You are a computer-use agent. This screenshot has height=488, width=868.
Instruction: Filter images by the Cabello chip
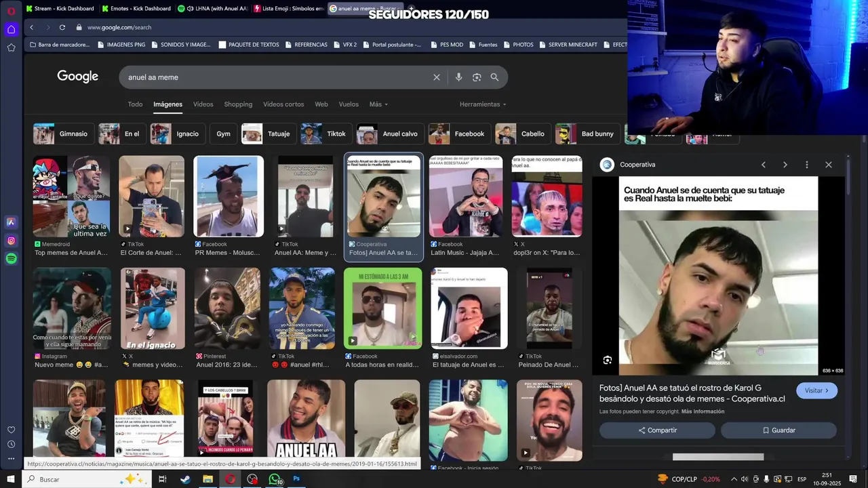(x=523, y=134)
